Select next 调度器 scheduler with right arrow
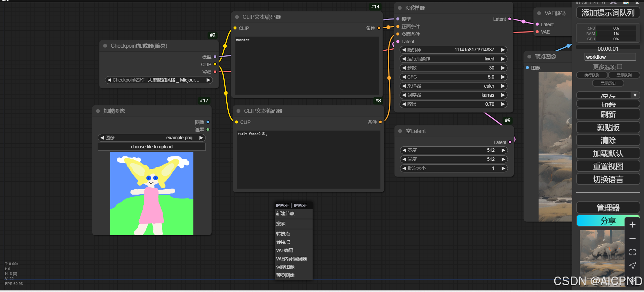644x292 pixels. [503, 95]
